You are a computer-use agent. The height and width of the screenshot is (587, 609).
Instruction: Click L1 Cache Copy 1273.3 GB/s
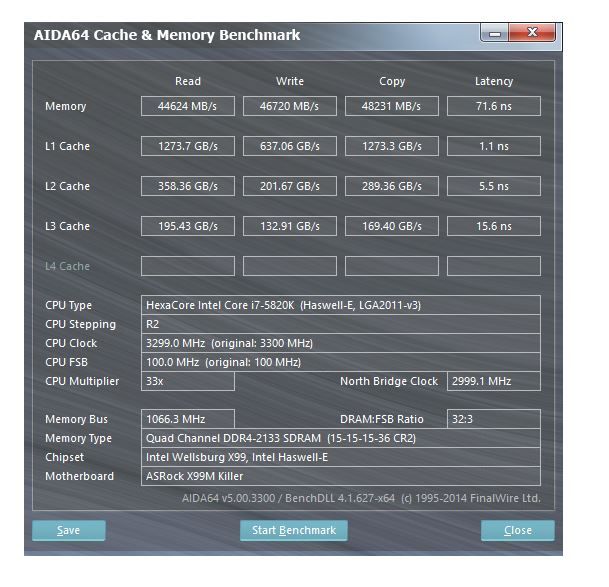click(392, 146)
